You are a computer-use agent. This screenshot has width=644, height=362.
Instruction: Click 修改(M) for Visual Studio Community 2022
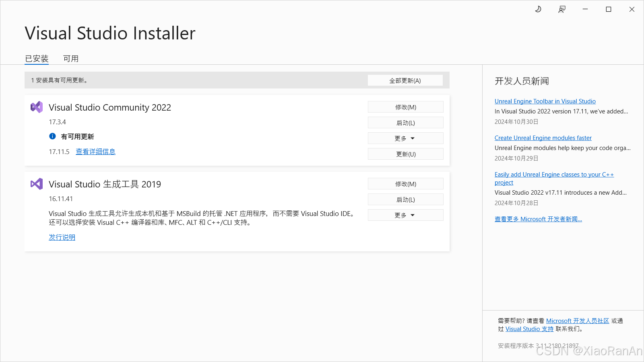tap(406, 107)
